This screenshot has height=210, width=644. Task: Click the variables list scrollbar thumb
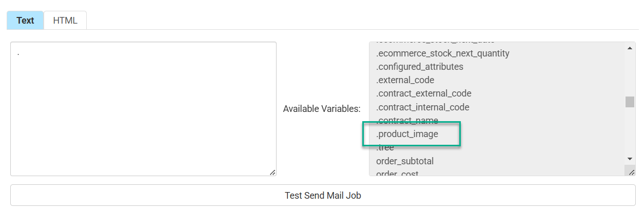click(630, 102)
